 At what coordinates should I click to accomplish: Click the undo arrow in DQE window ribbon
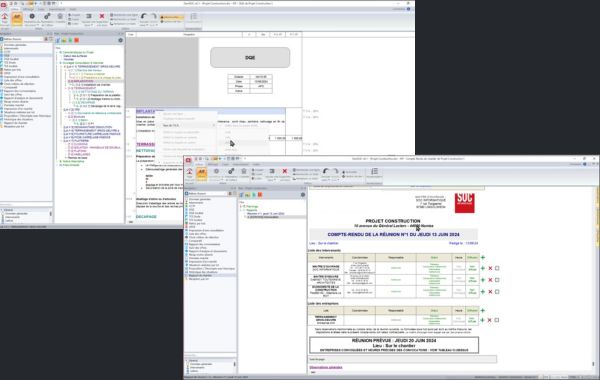coord(143,16)
